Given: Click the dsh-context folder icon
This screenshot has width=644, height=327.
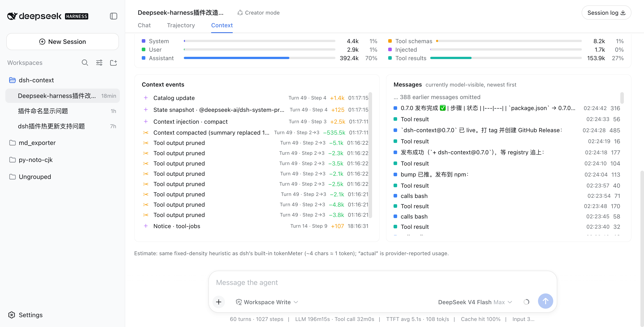Looking at the screenshot, I should click(x=12, y=80).
